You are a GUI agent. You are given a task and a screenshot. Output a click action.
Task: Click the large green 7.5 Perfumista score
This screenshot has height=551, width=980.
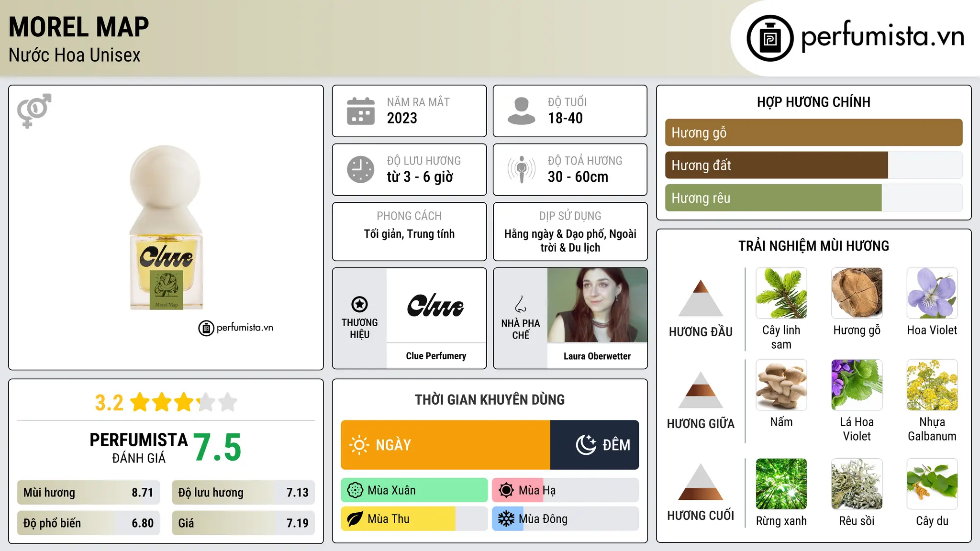[x=218, y=447]
